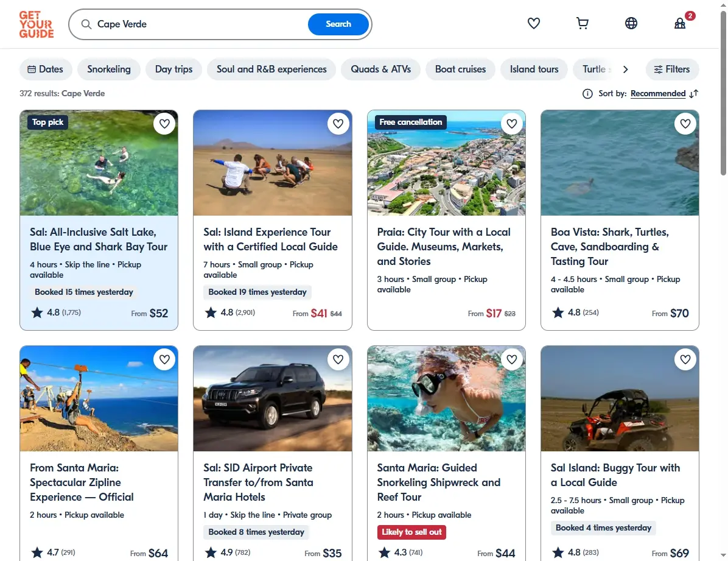
Task: Click the salt lake swimmers photo
Action: [x=99, y=163]
